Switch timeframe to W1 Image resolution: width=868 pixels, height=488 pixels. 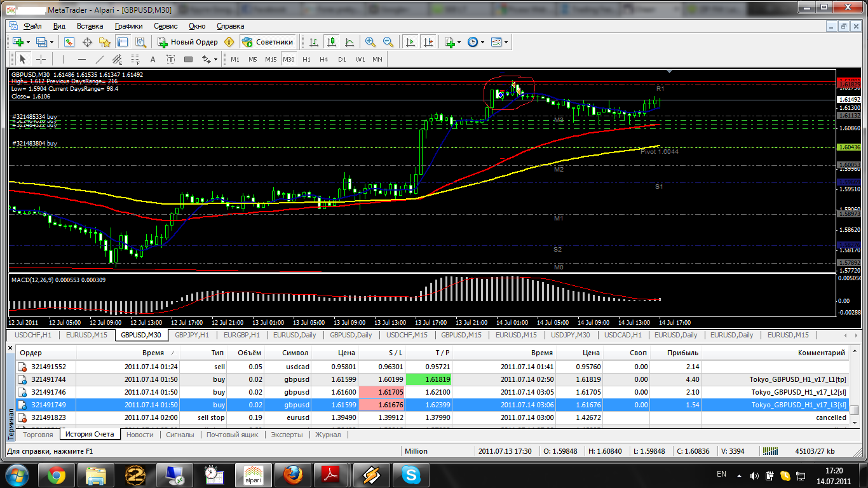[x=360, y=59]
